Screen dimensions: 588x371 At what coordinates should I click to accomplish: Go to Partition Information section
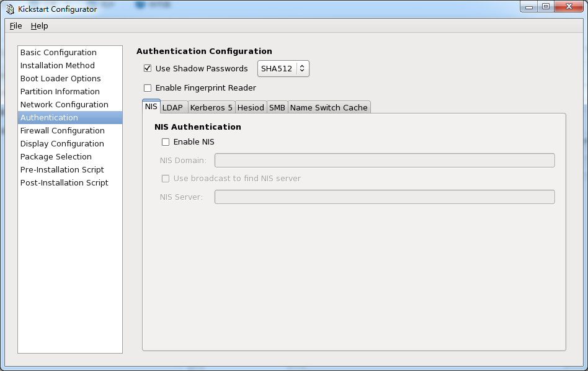tap(70, 92)
